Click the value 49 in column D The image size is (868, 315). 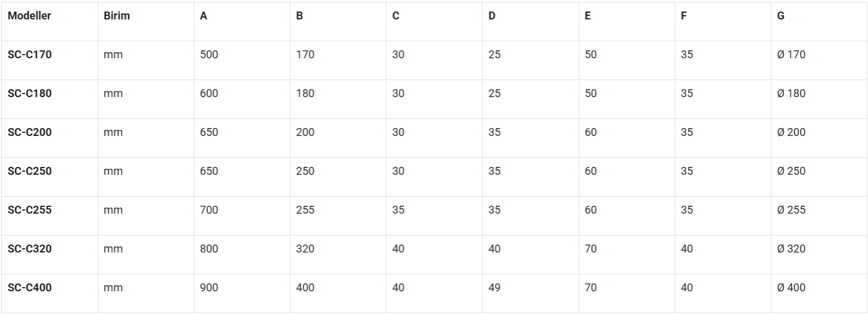coord(494,288)
